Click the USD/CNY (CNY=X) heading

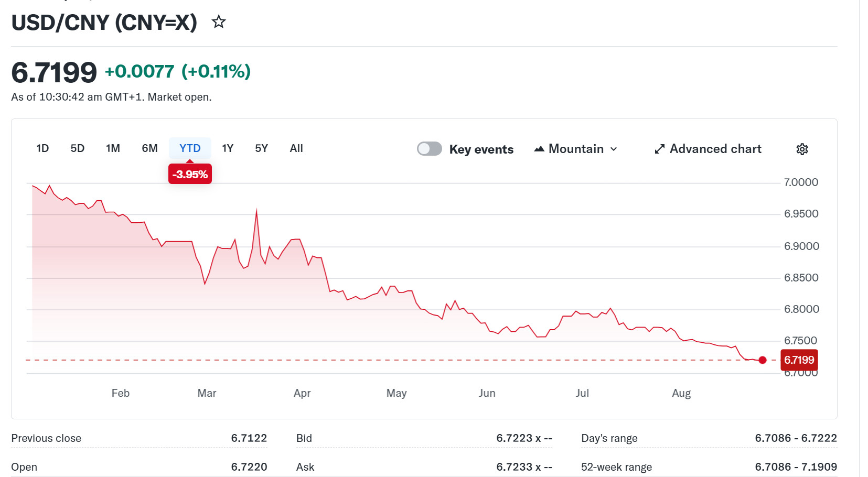pyautogui.click(x=104, y=23)
